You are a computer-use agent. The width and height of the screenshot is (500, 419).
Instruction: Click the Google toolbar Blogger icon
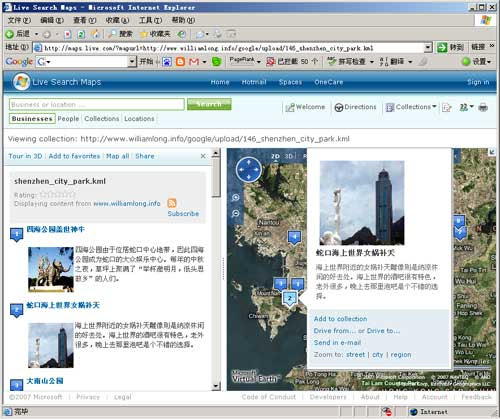(x=180, y=61)
